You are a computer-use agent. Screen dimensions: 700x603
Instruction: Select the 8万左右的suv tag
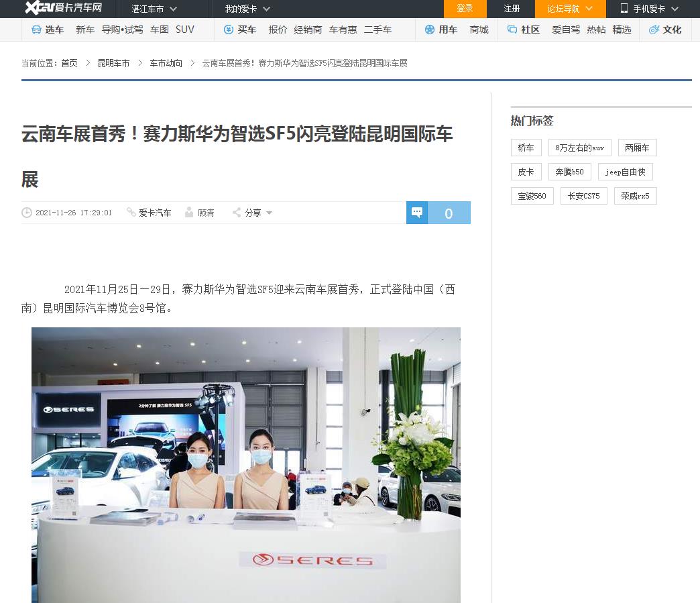coord(579,148)
